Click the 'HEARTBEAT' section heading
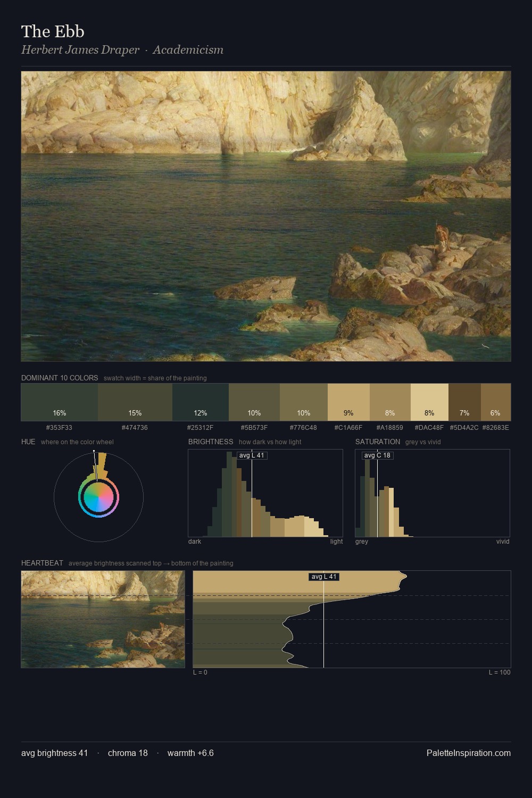 tap(42, 563)
